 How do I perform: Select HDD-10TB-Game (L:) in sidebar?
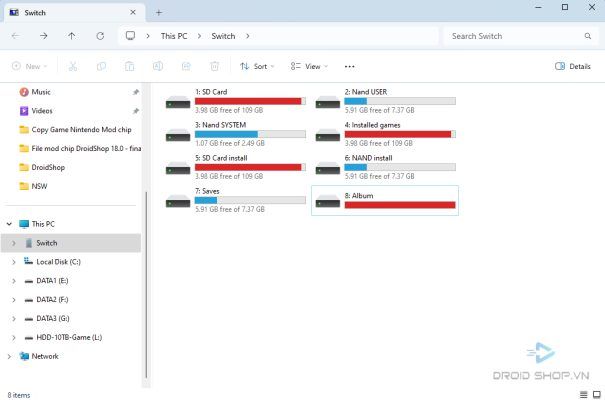pyautogui.click(x=69, y=338)
